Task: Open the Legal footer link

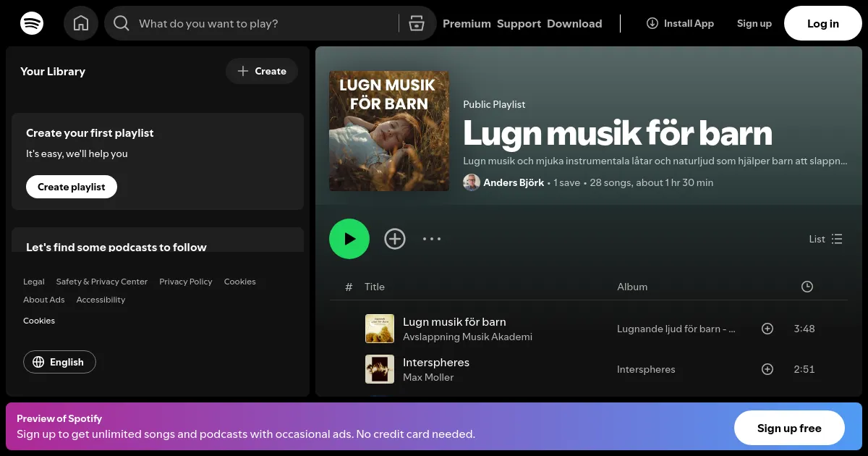Action: click(34, 282)
